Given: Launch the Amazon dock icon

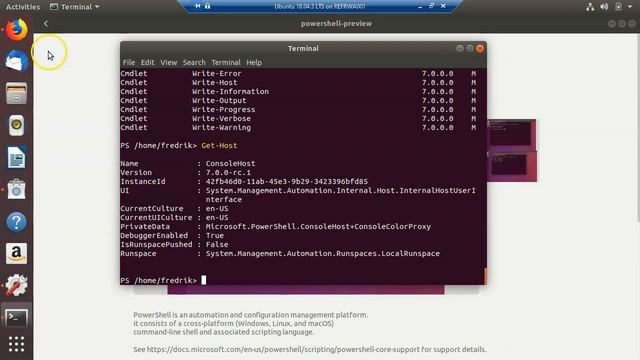Looking at the screenshot, I should 16,253.
